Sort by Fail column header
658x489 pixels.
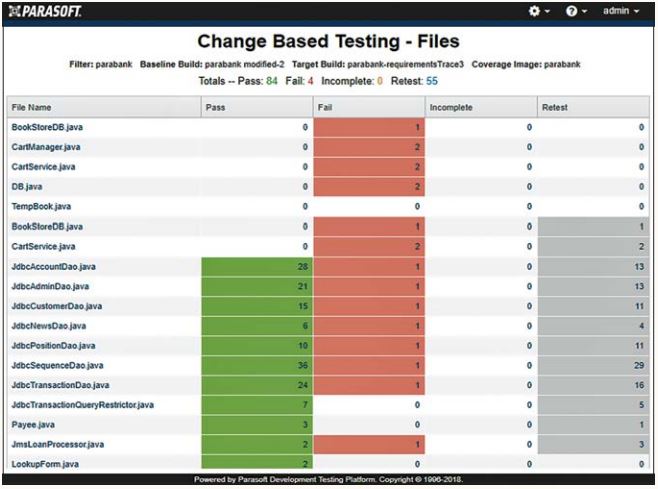(x=325, y=107)
